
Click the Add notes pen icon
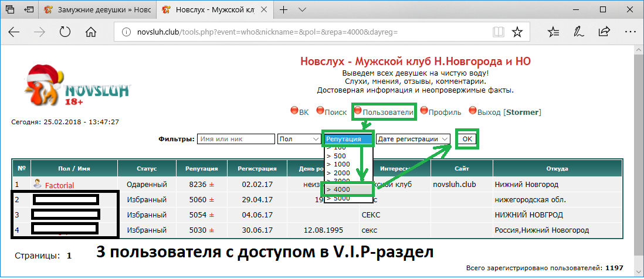coord(578,32)
